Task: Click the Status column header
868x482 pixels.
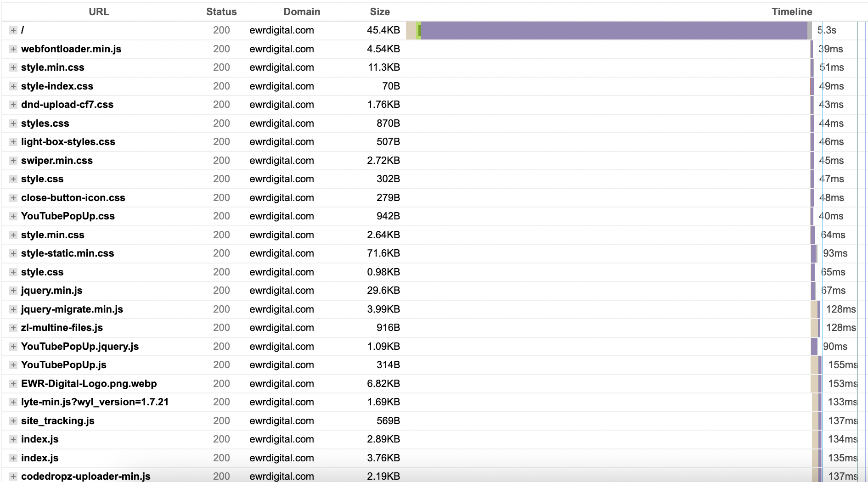Action: tap(221, 12)
